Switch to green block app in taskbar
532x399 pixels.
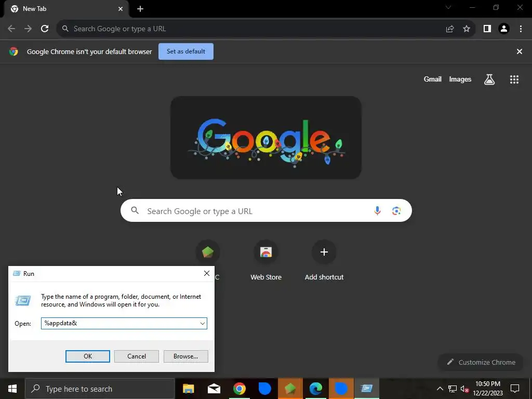click(290, 389)
